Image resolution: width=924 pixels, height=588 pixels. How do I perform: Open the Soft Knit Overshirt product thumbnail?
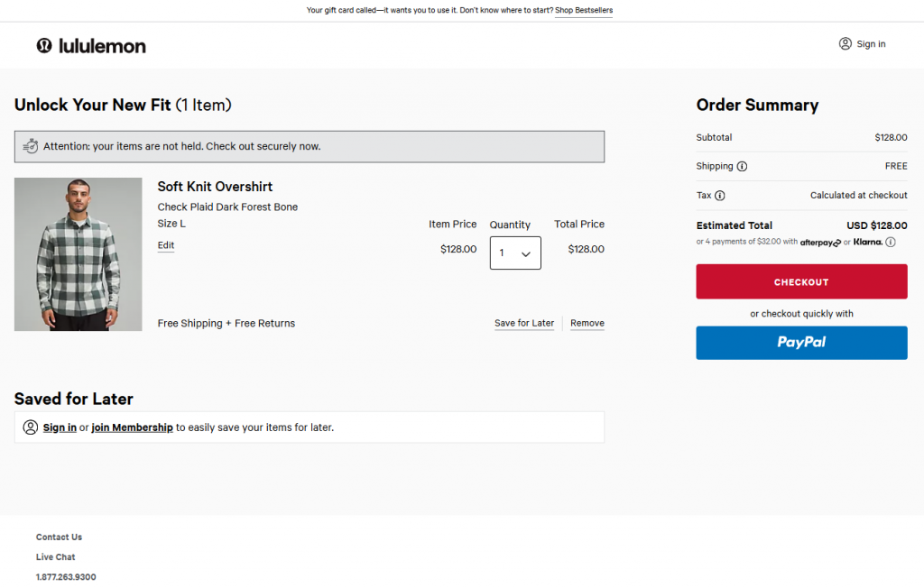pyautogui.click(x=79, y=254)
